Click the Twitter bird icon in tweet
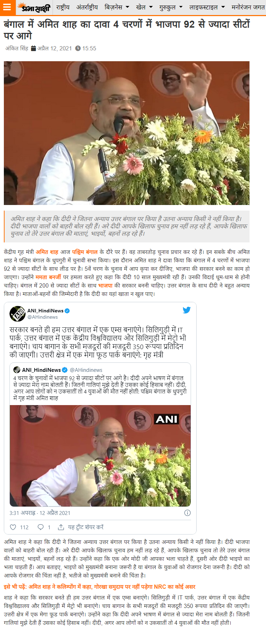The image size is (266, 644). (x=186, y=310)
